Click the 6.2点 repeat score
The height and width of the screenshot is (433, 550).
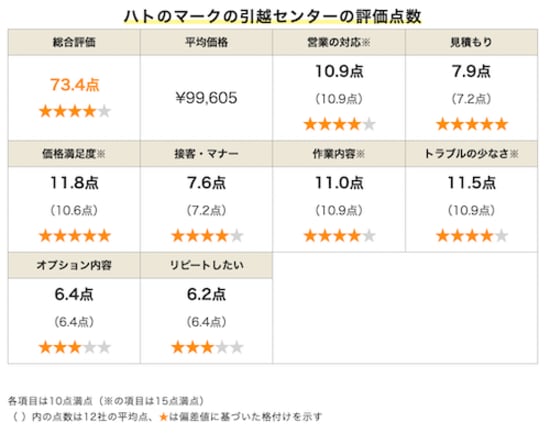pos(207,294)
